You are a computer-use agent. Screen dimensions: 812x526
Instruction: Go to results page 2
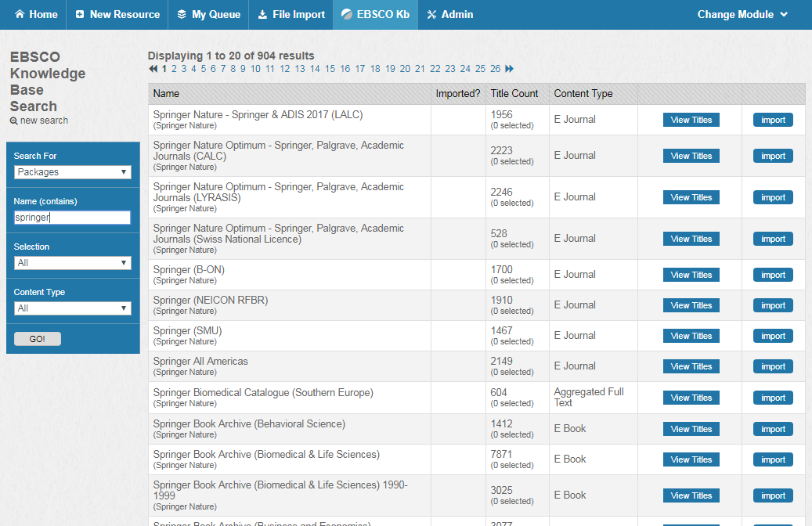point(174,69)
